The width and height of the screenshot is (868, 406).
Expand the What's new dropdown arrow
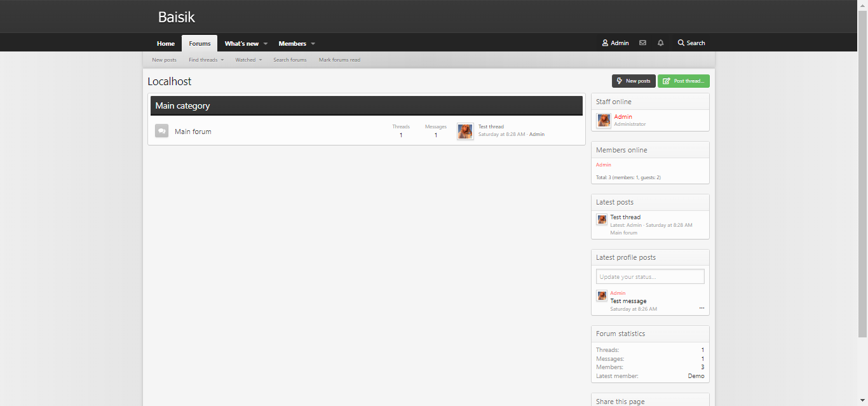[x=266, y=44]
